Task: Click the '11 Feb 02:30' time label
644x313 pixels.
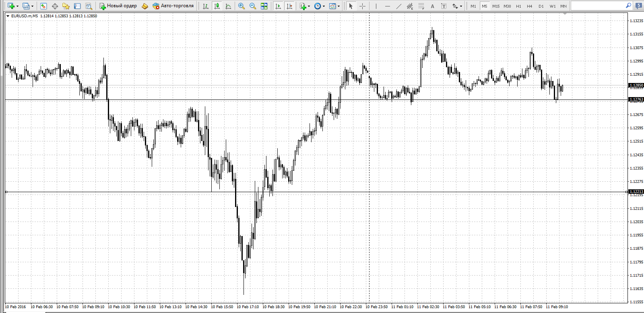Action: click(428, 307)
